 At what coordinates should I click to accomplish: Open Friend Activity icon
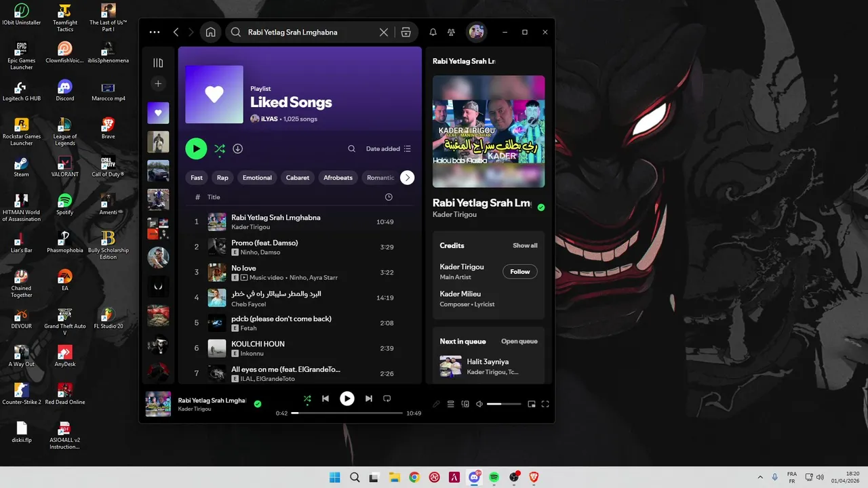(x=451, y=32)
